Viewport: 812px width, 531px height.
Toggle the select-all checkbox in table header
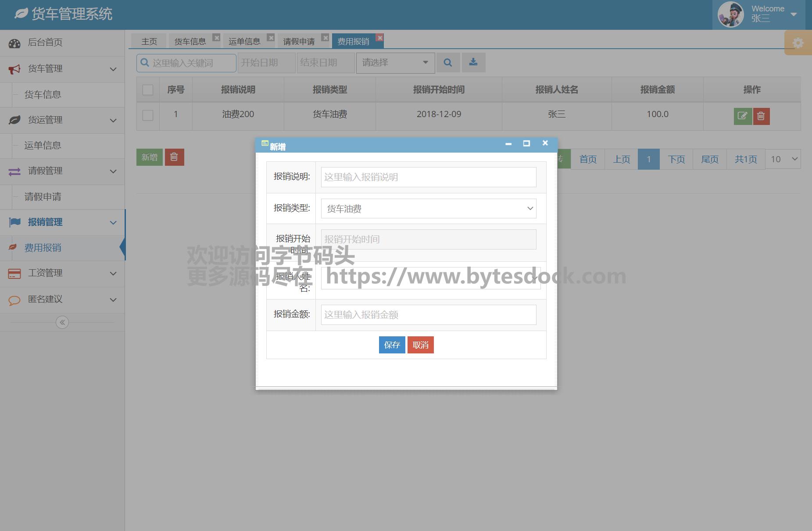148,90
